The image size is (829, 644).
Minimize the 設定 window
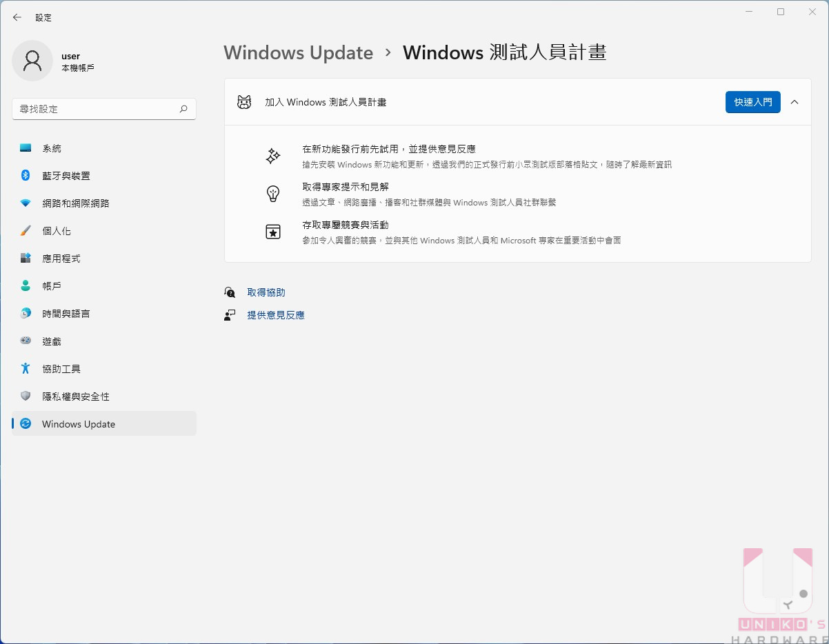click(749, 12)
